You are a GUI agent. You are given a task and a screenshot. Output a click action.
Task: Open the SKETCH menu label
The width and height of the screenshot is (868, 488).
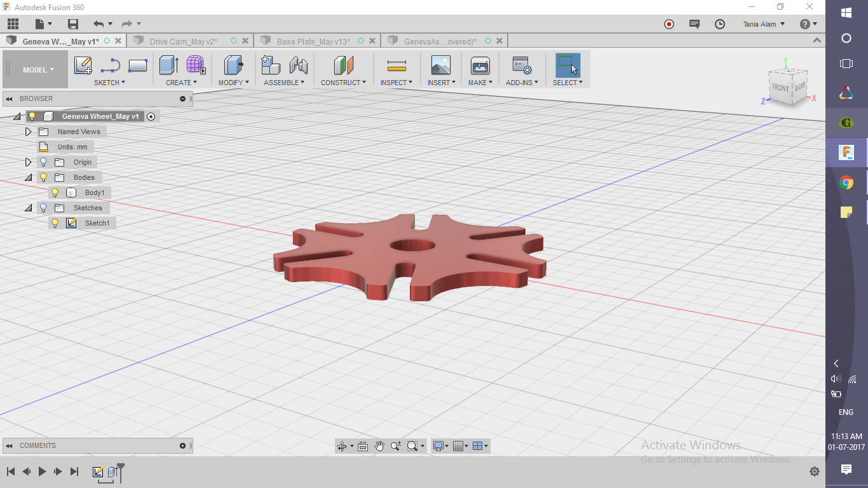coord(109,83)
